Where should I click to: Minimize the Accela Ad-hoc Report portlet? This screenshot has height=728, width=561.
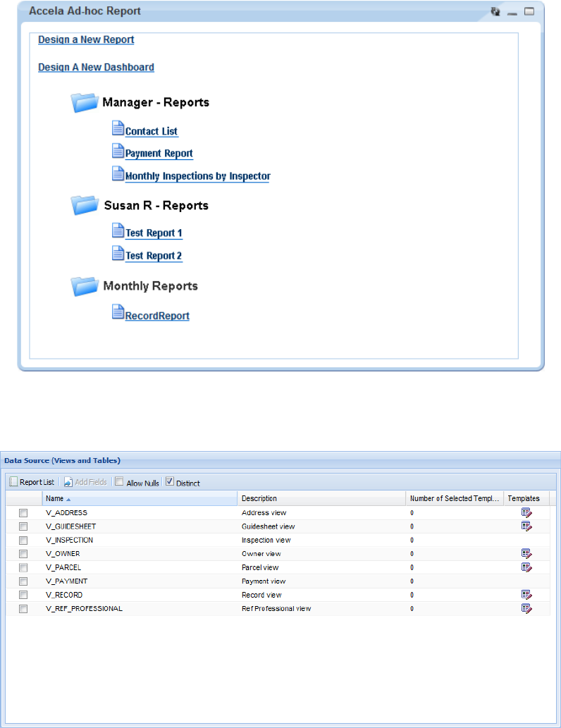coord(512,13)
